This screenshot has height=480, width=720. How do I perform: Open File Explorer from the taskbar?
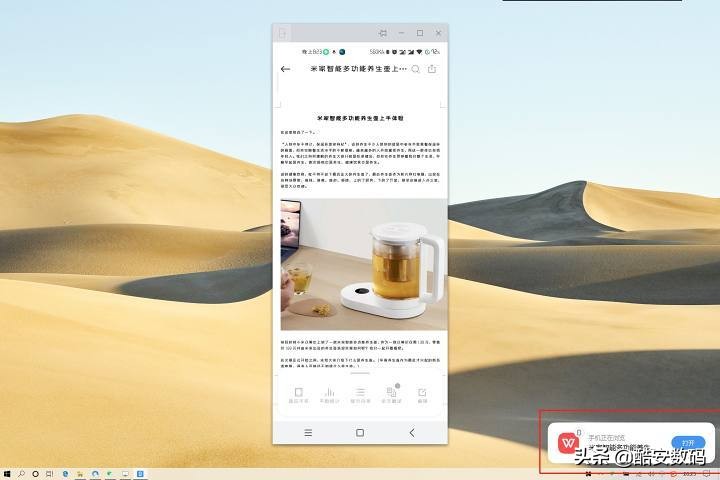point(80,474)
